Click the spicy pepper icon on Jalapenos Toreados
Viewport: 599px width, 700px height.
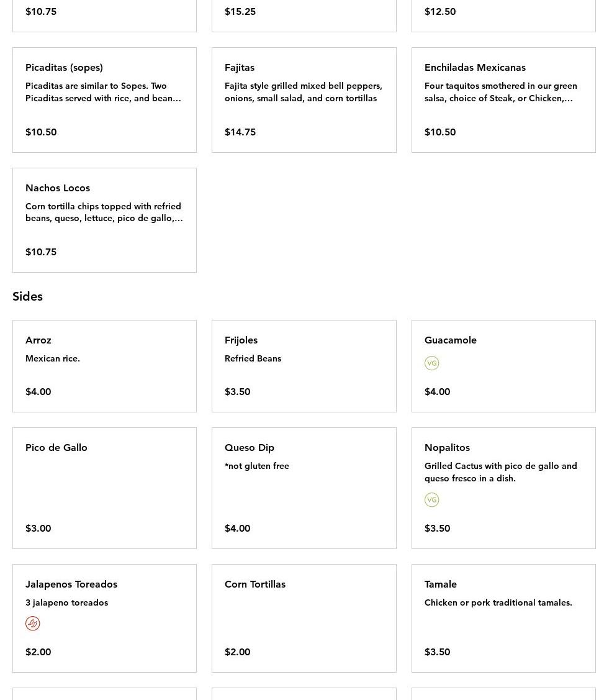click(32, 624)
